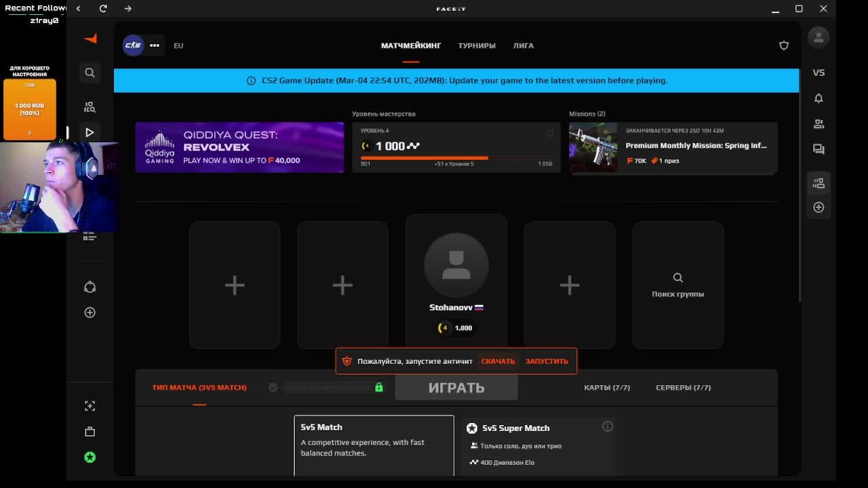Click the right sidebar plus circle icon
The height and width of the screenshot is (488, 868).
pyautogui.click(x=818, y=207)
